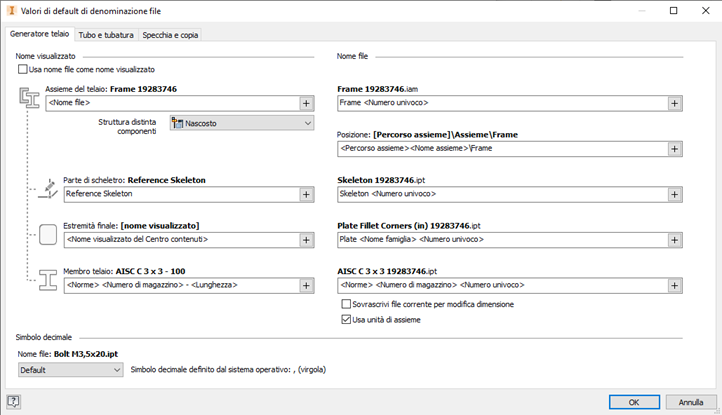
Task: Open Struttura distinta componenti dropdown
Action: coord(241,123)
